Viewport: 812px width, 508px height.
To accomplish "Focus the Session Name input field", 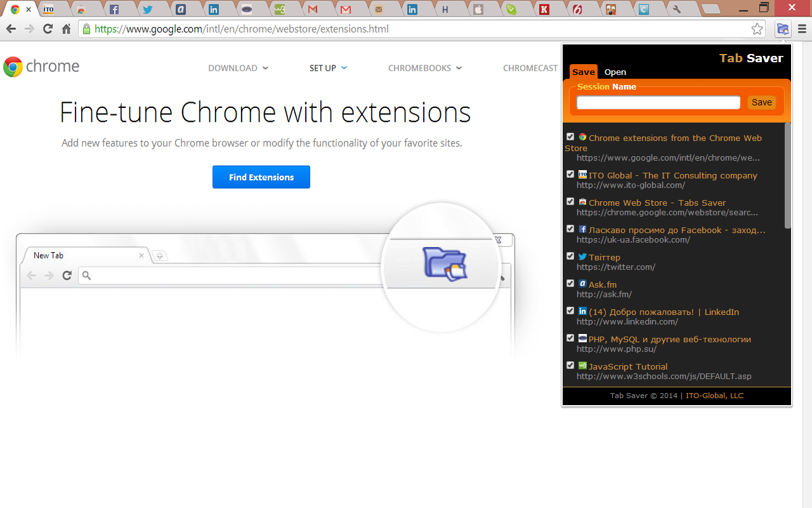I will (658, 102).
